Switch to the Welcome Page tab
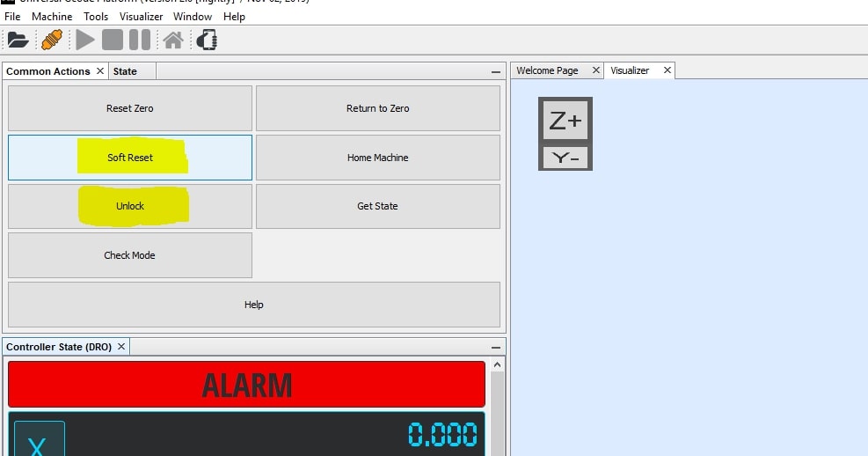This screenshot has height=456, width=868. click(547, 70)
